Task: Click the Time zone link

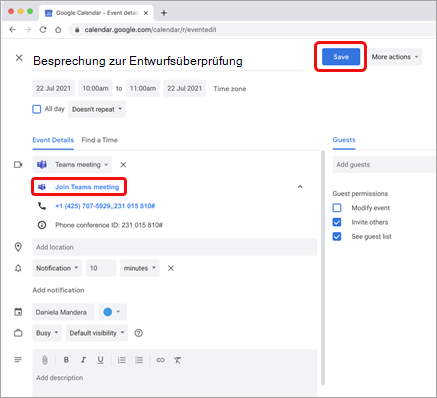Action: click(230, 89)
